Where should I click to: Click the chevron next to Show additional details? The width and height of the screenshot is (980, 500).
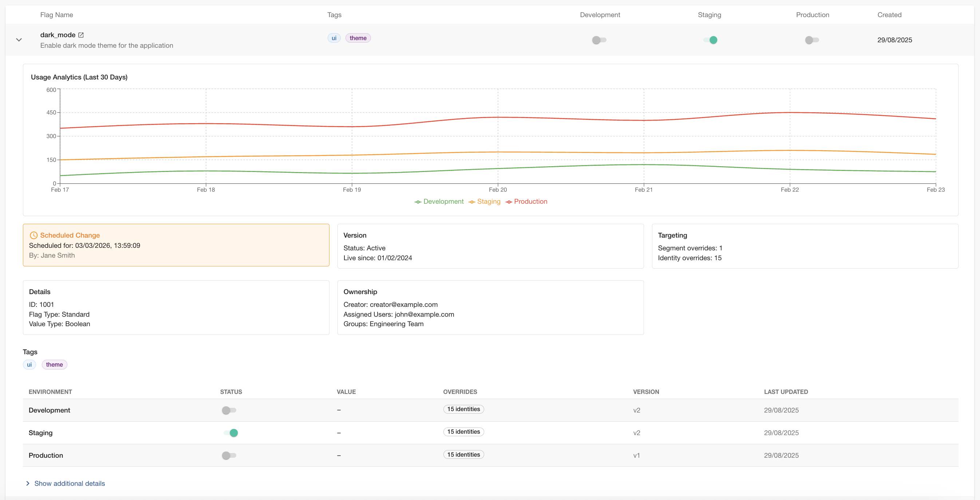pyautogui.click(x=27, y=483)
